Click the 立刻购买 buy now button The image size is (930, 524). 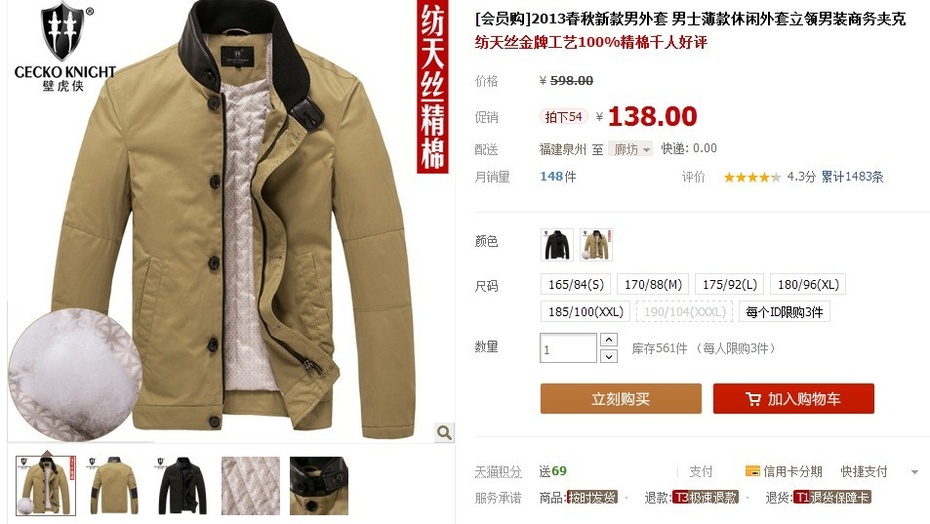621,399
